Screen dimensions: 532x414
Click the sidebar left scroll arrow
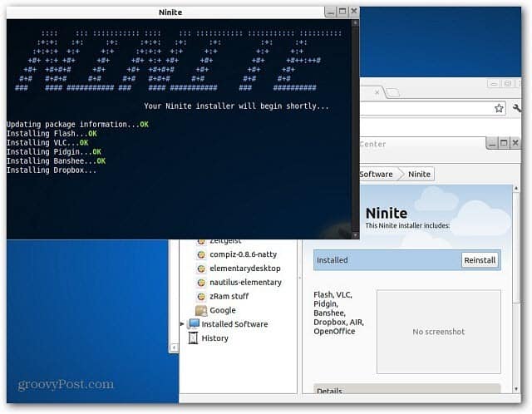174,347
